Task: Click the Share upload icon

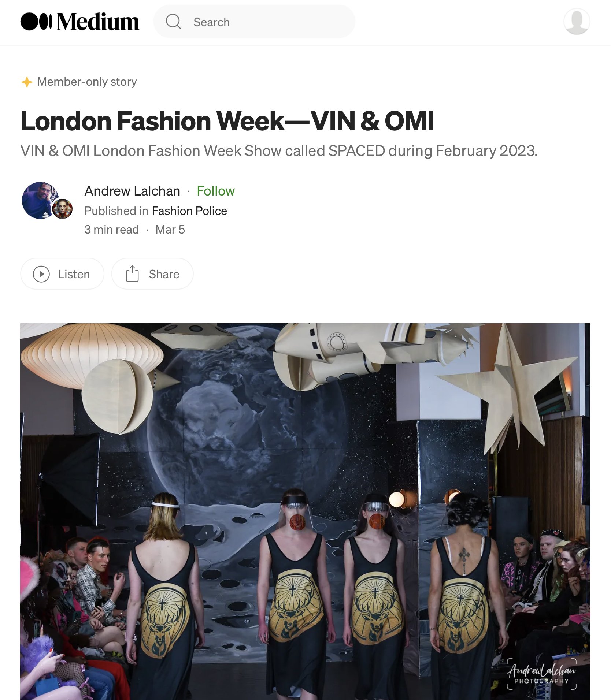Action: (x=132, y=274)
